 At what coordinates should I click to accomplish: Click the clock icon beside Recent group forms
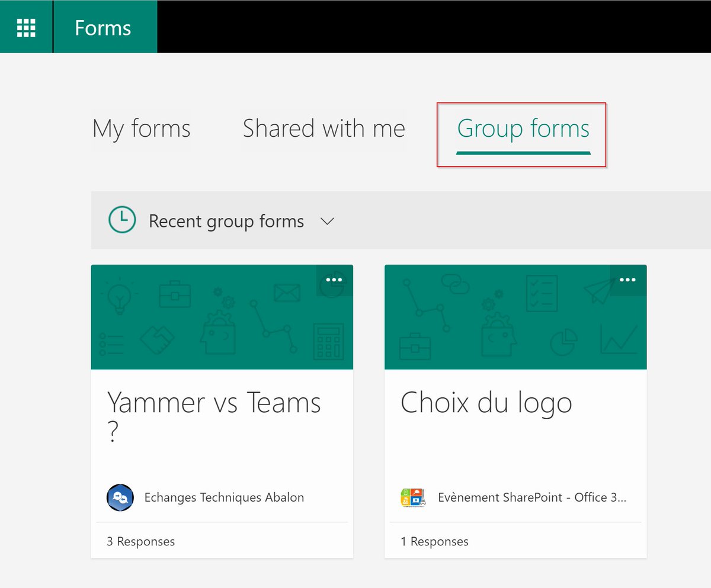pyautogui.click(x=122, y=220)
